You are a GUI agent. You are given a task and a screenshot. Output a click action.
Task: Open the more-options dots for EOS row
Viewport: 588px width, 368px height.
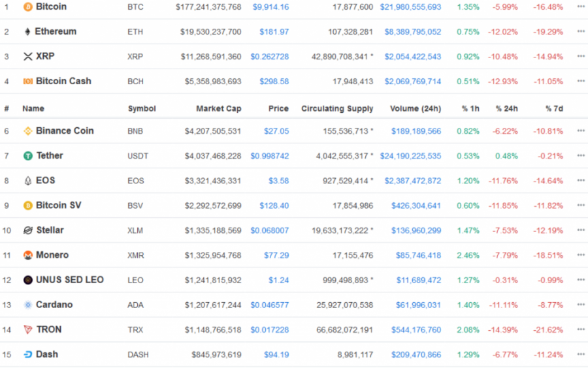click(581, 181)
